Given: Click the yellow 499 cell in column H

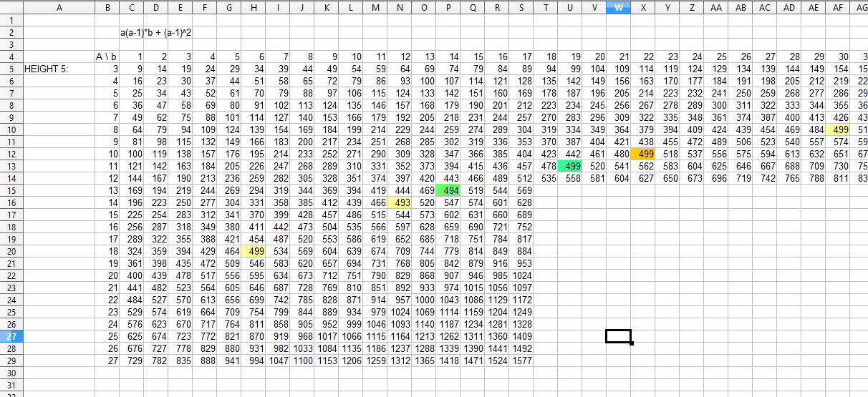Looking at the screenshot, I should pos(253,251).
